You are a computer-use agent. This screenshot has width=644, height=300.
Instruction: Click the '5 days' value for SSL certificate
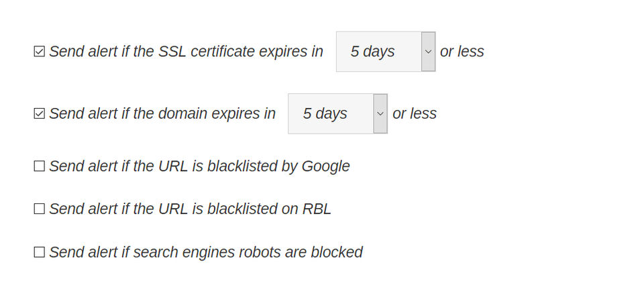tap(372, 52)
